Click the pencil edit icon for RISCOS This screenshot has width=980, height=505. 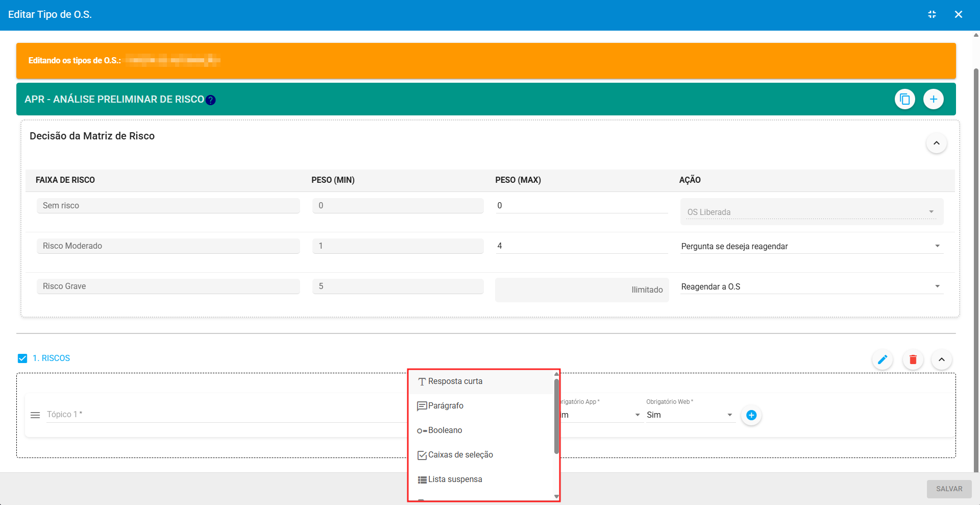pos(882,359)
